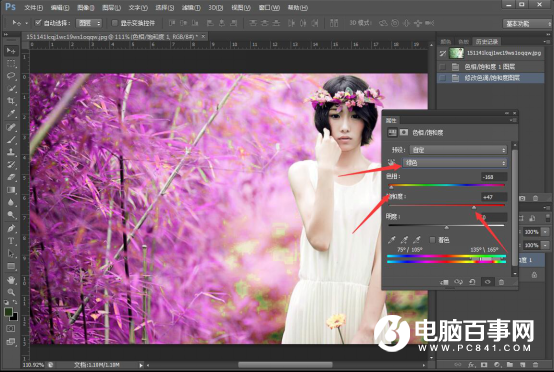
Task: Select the Hand tool
Action: (11, 280)
